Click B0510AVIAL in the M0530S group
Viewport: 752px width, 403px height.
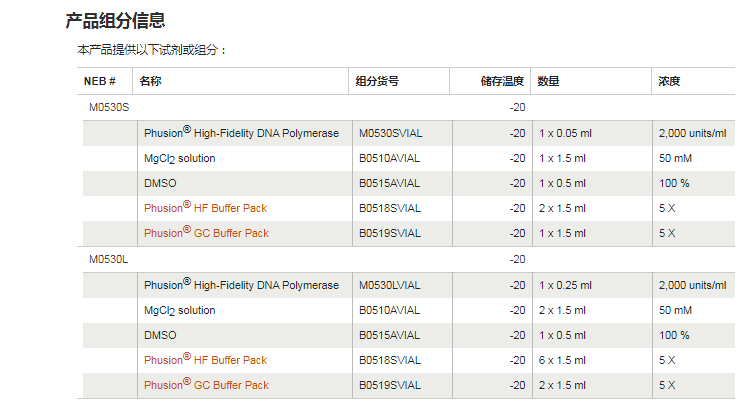click(x=389, y=158)
